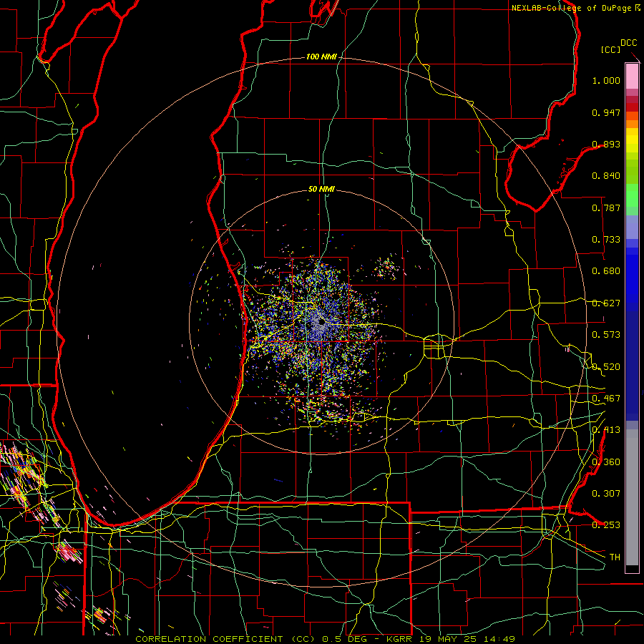
Task: Pick the bright green color bar segment
Action: point(632,195)
